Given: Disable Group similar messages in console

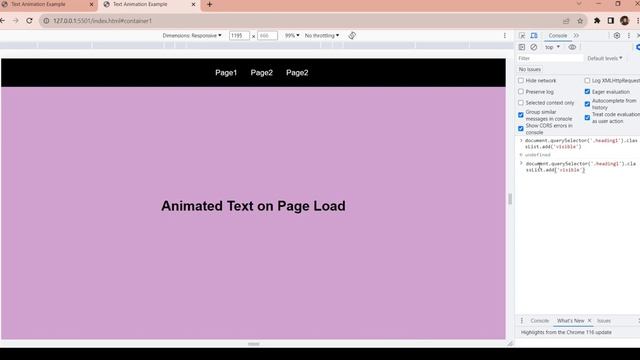Looking at the screenshot, I should click(521, 115).
